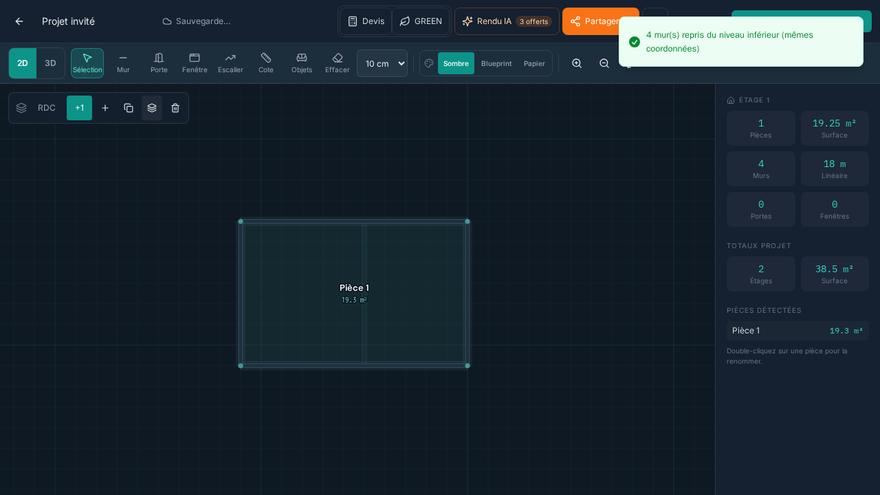Viewport: 880px width, 495px height.
Task: Open the 10 cm grid dropdown
Action: (x=382, y=63)
